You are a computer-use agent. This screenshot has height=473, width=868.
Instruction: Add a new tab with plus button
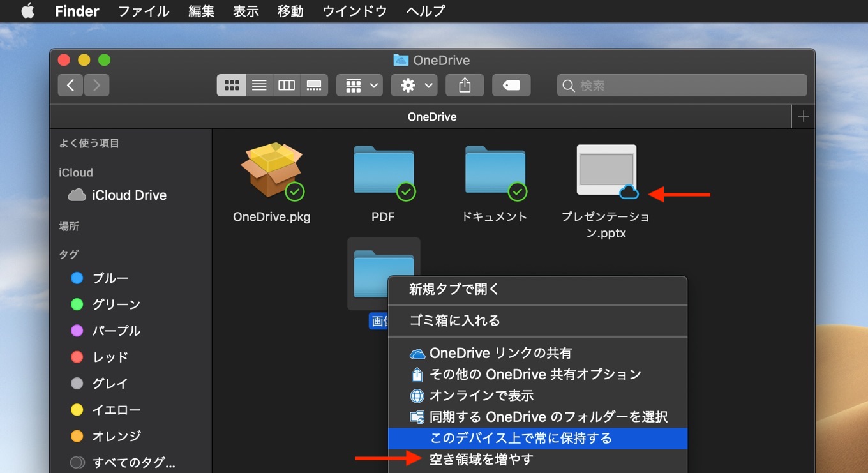coord(804,117)
